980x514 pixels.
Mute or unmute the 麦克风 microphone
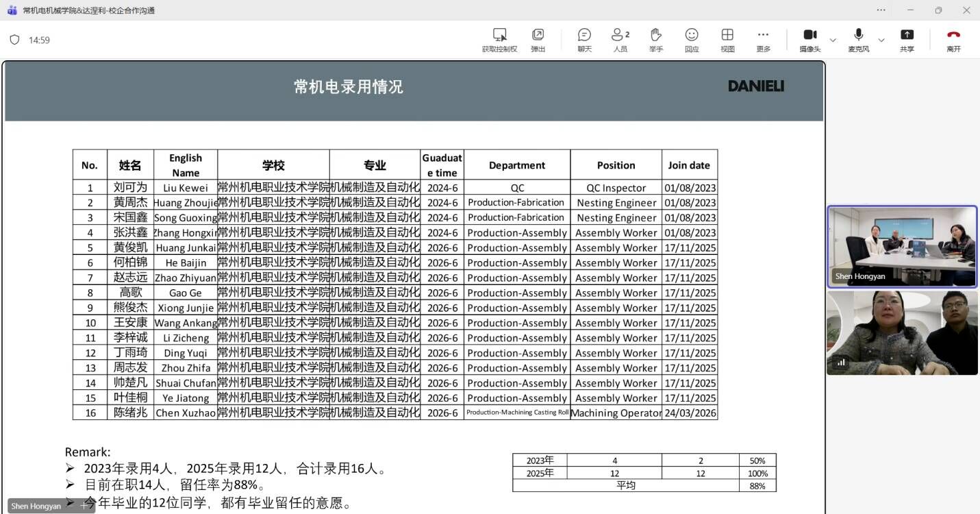click(x=858, y=35)
